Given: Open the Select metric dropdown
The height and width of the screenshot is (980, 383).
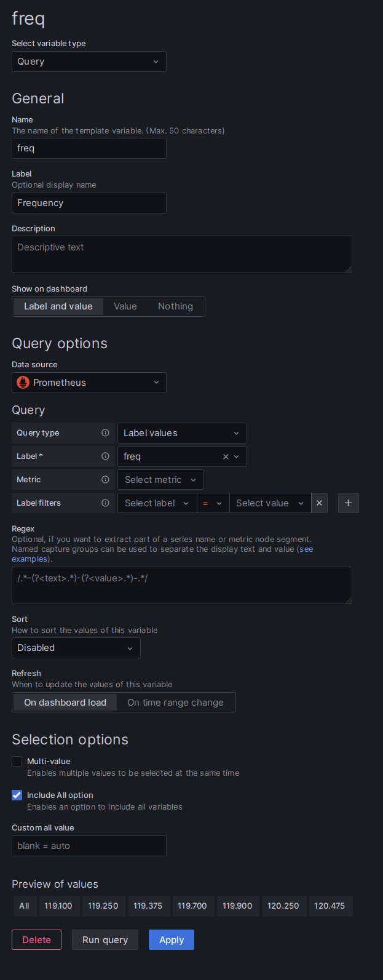Looking at the screenshot, I should 160,479.
